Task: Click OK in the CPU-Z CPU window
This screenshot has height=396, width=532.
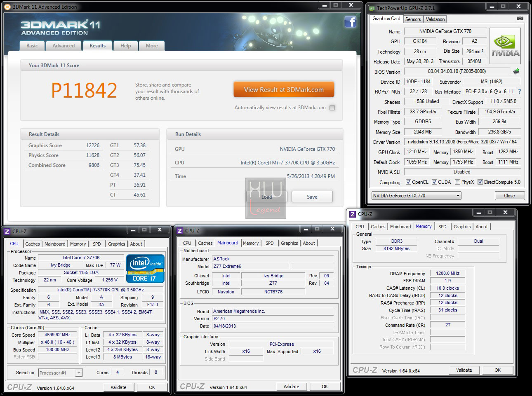Action: click(x=152, y=387)
